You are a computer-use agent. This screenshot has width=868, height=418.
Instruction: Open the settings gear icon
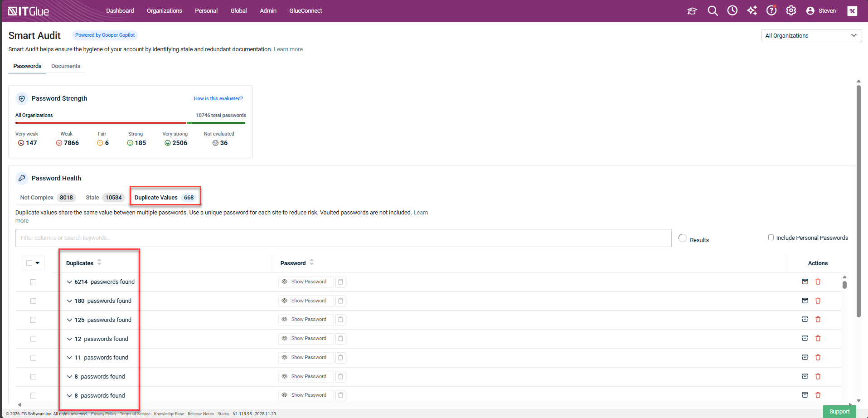click(791, 11)
